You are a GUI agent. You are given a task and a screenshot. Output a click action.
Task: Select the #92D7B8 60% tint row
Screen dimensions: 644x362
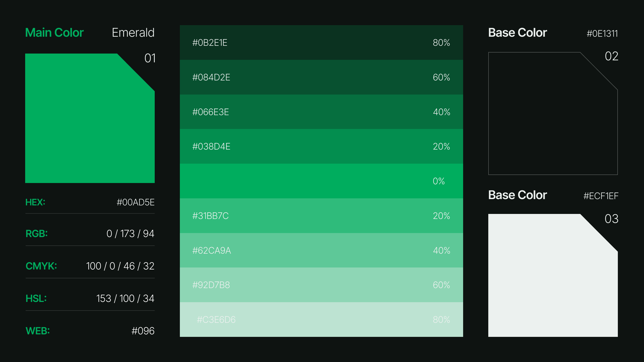321,285
